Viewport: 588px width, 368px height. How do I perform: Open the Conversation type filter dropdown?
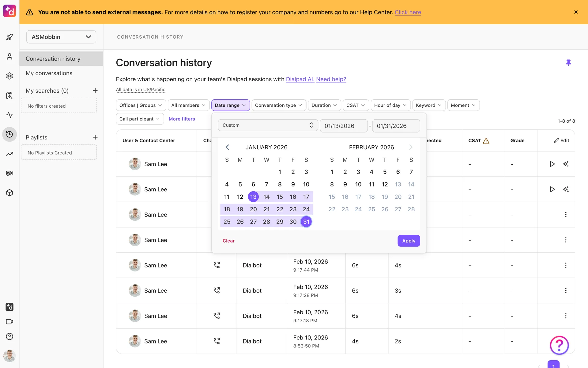click(x=278, y=105)
